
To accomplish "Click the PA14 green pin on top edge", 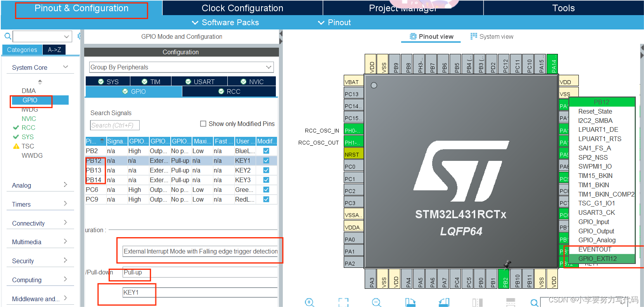I will 552,64.
